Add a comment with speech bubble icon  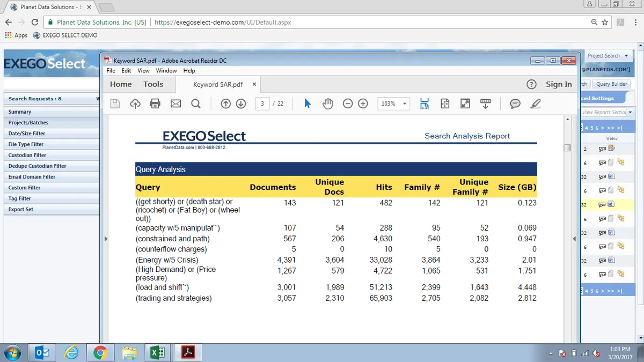pyautogui.click(x=515, y=104)
